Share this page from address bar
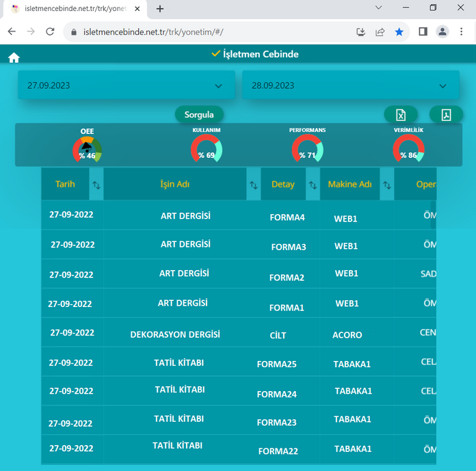 [380, 31]
